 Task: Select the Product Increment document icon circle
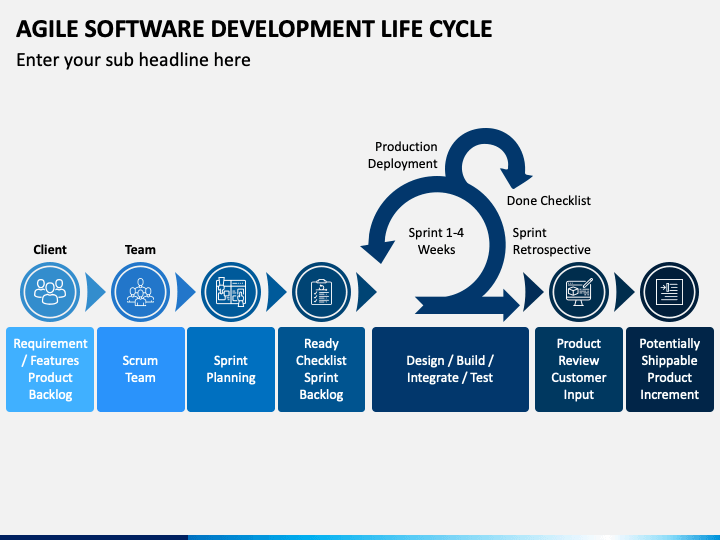coord(669,292)
